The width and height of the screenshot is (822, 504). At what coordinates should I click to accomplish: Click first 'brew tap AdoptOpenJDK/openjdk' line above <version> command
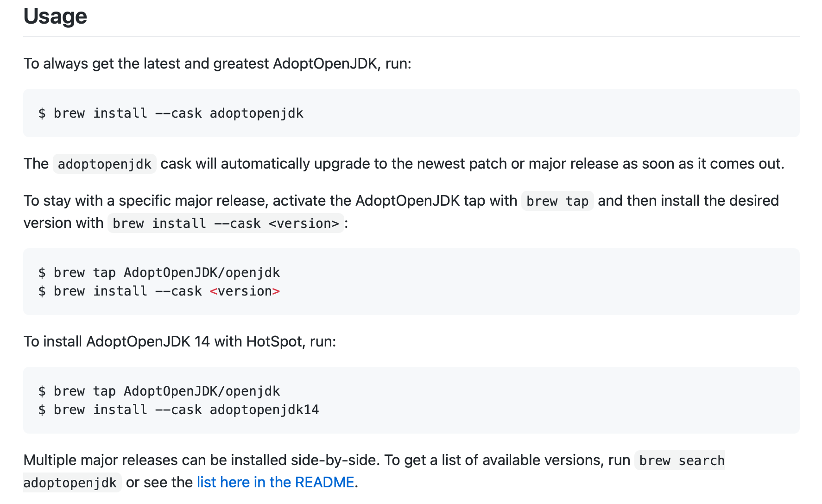pos(159,272)
